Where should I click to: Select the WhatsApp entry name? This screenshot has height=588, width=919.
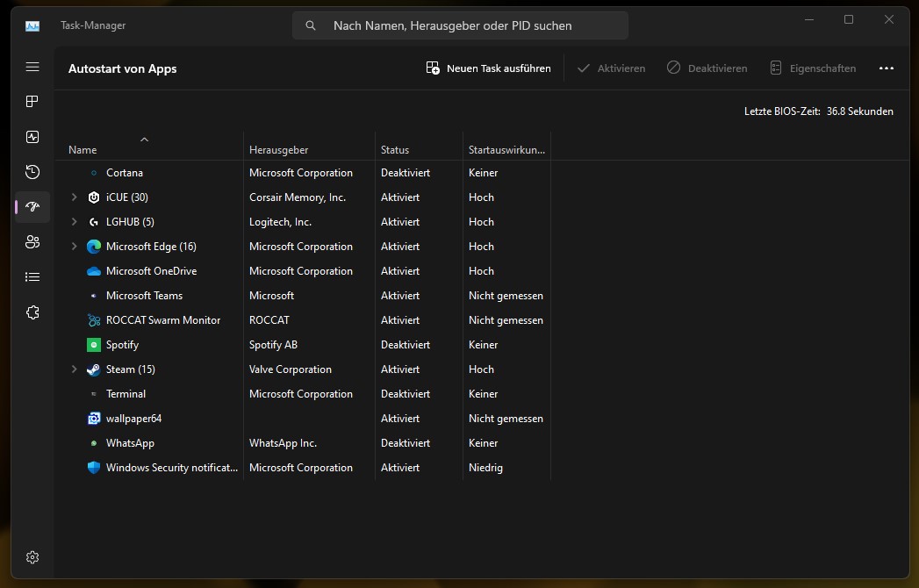coord(130,443)
